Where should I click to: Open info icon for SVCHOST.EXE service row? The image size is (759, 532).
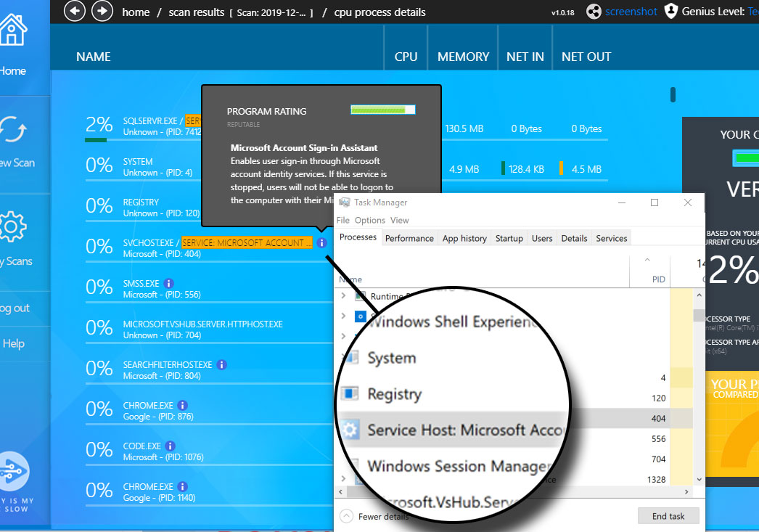tap(322, 242)
